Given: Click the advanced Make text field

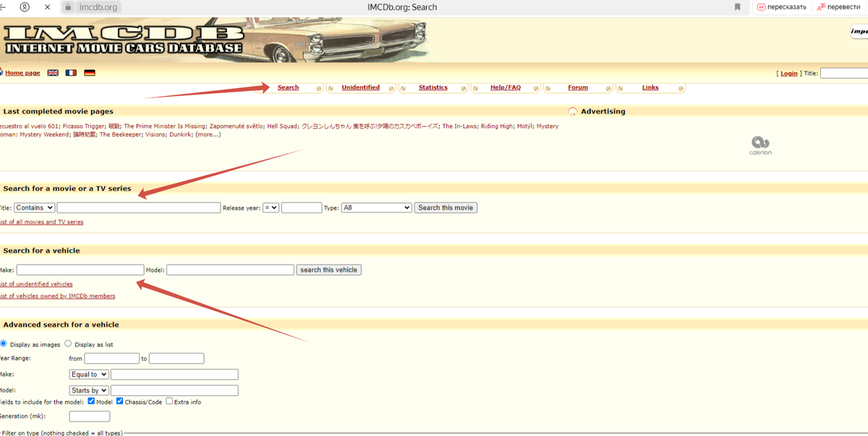Looking at the screenshot, I should (x=174, y=375).
